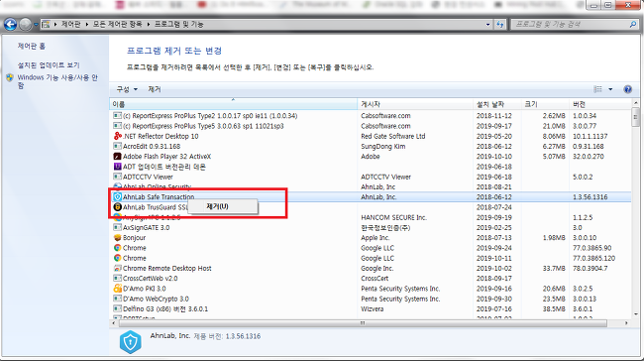The width and height of the screenshot is (644, 361).
Task: Open the view options dropdown arrow
Action: pos(610,89)
